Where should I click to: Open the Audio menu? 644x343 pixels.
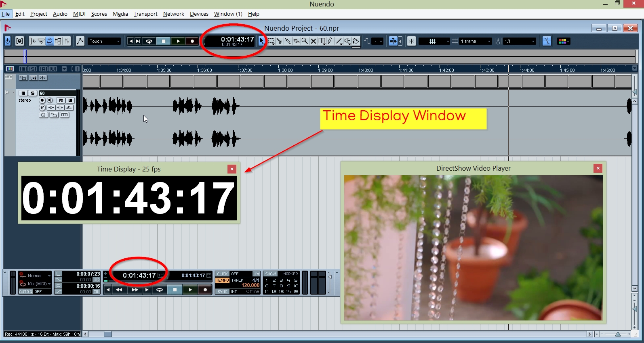tap(60, 14)
